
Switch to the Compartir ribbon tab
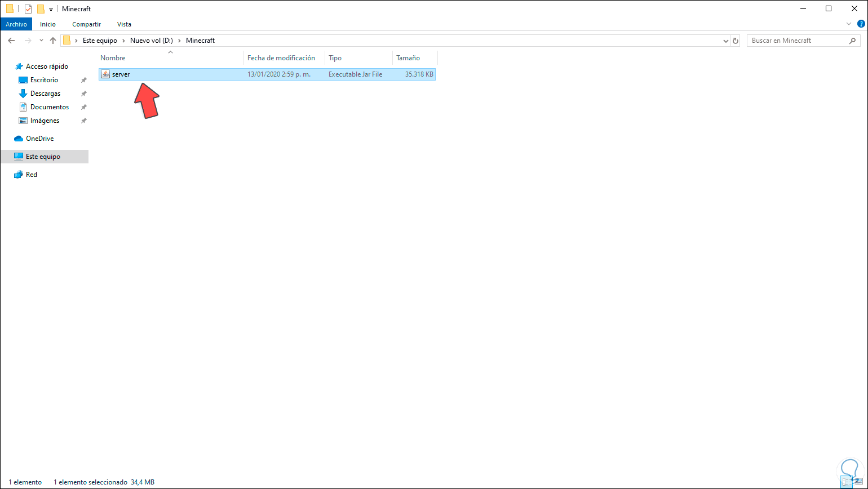point(87,24)
